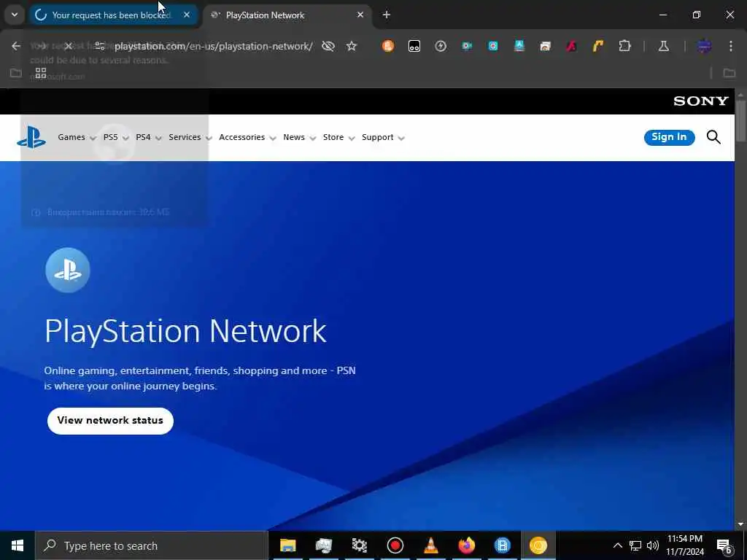This screenshot has width=747, height=560.
Task: Open the gear settings app in the taskbar
Action: [x=359, y=545]
